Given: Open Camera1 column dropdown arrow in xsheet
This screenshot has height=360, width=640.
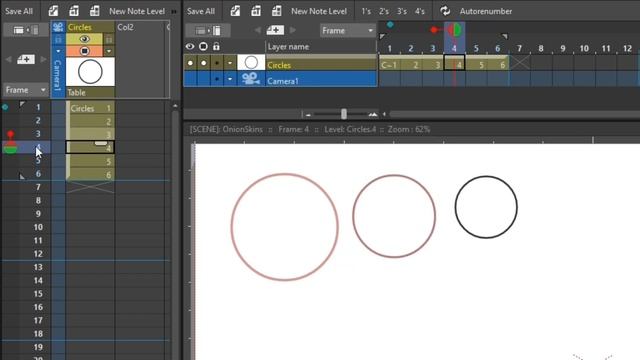Looking at the screenshot, I should click(58, 51).
